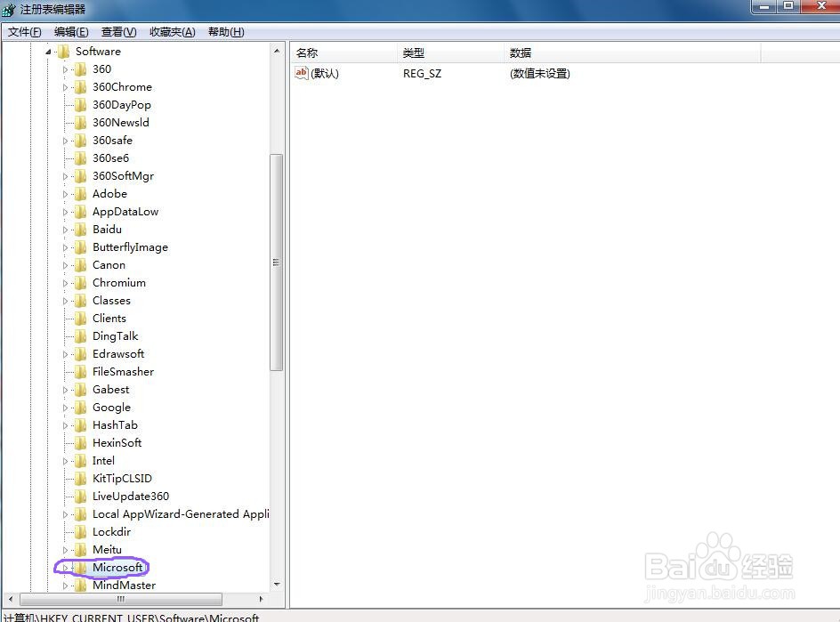Viewport: 840px width, 622px height.
Task: Click the horizontal scroll right arrow
Action: 261,599
